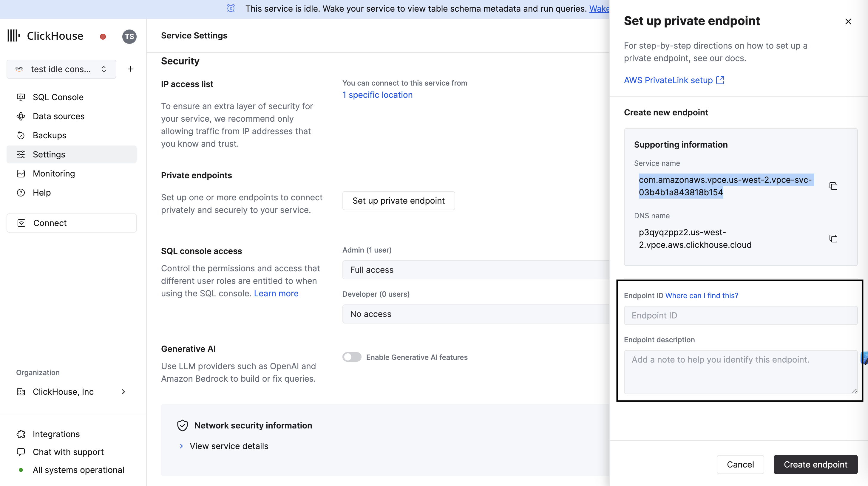The width and height of the screenshot is (868, 486).
Task: Click Where can I find this link
Action: [702, 295]
